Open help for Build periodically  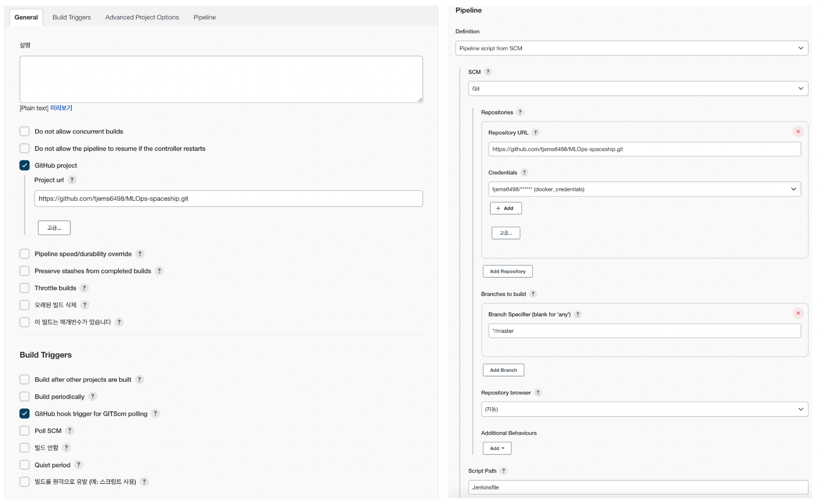93,397
